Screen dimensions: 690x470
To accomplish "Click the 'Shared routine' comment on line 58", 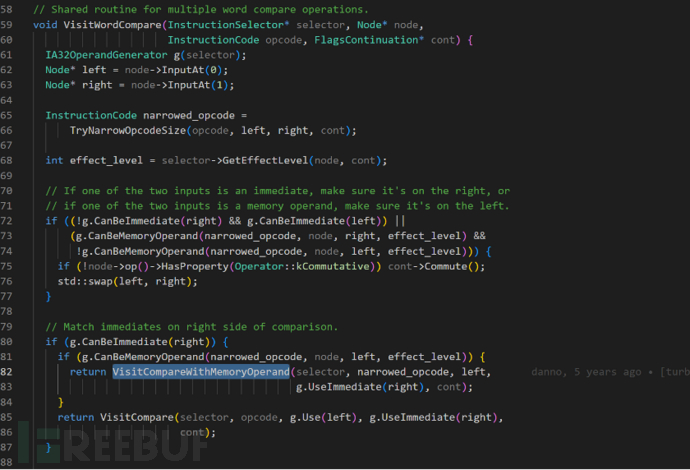I will click(201, 10).
